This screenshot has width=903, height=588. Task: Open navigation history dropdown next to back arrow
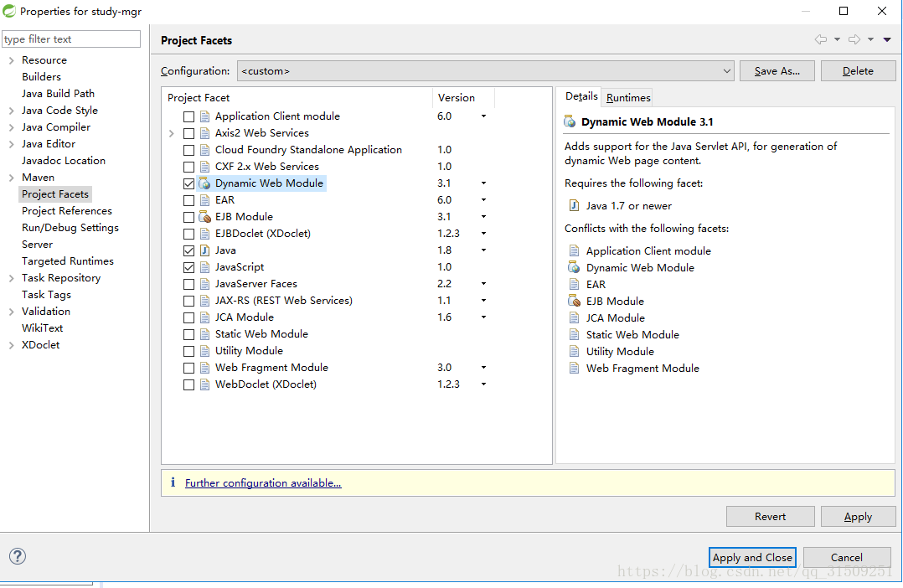point(838,39)
